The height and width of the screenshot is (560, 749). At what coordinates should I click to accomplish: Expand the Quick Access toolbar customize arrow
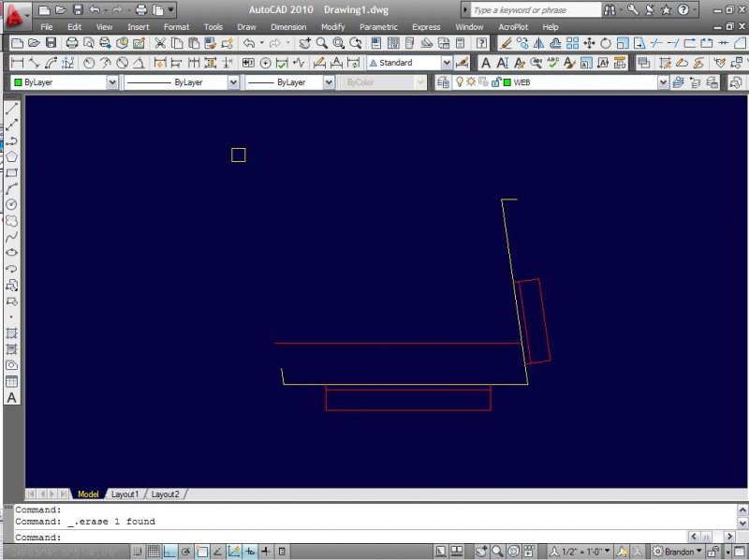click(x=170, y=9)
